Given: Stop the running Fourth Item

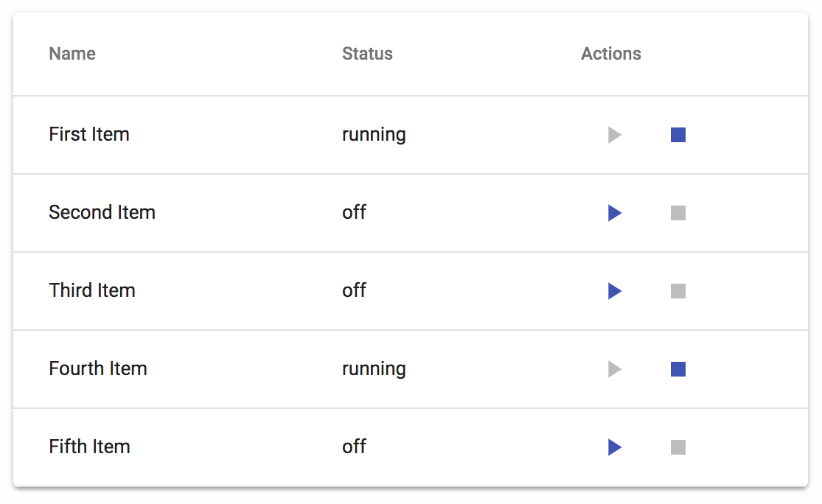Looking at the screenshot, I should (678, 369).
